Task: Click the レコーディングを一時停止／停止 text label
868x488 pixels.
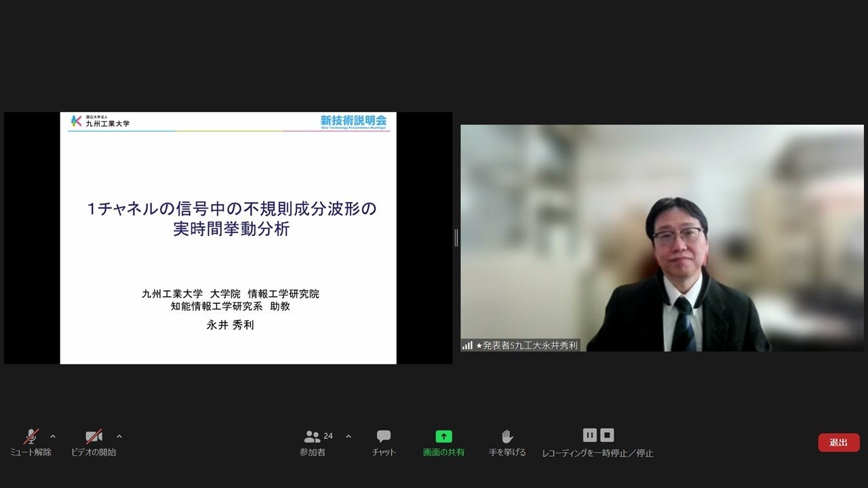Action: (597, 453)
